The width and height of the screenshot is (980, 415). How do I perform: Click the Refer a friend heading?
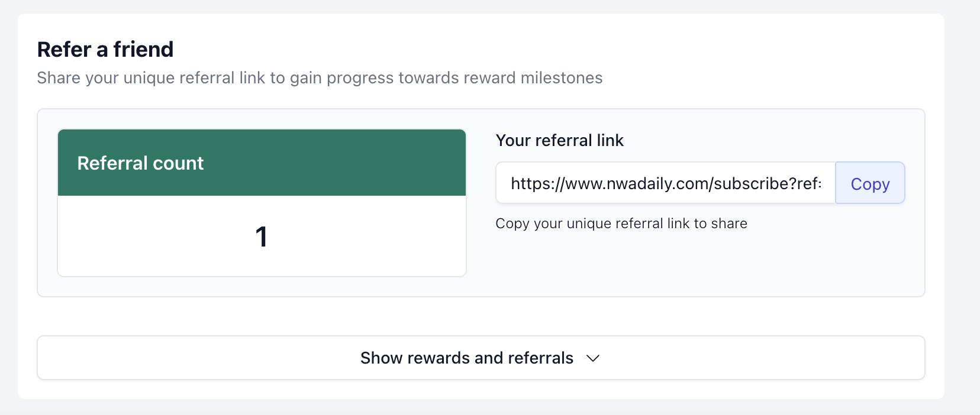tap(105, 49)
